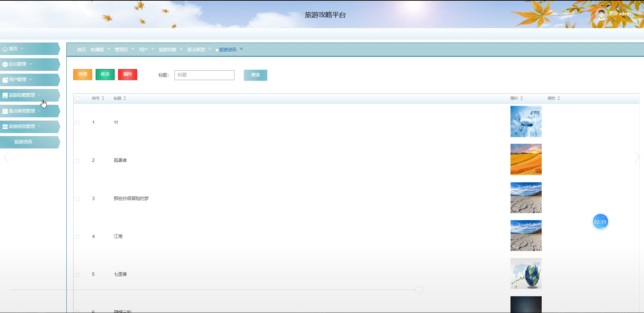
Task: Switch to the 管理员 tab
Action: (121, 50)
